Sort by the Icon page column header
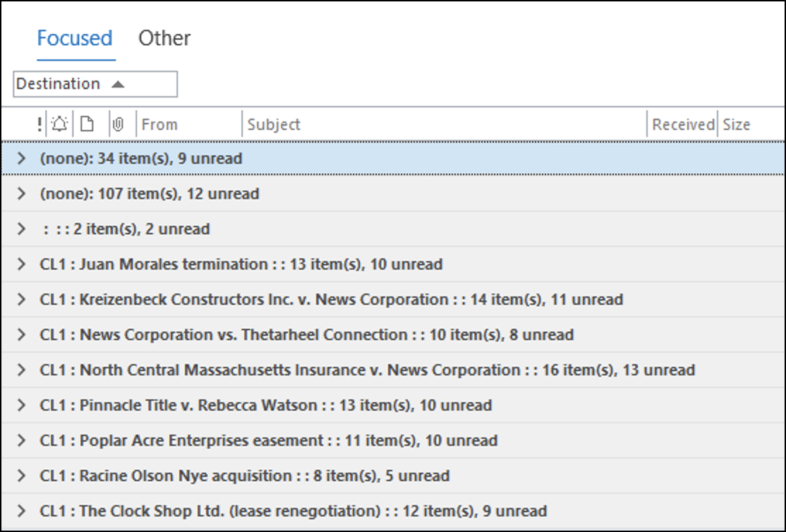Viewport: 786px width, 532px height. [x=87, y=124]
